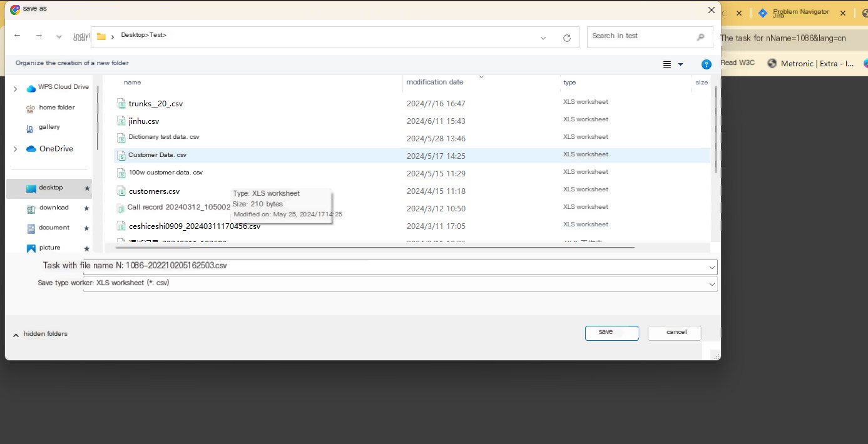
Task: Select gallery in sidebar
Action: point(43,128)
